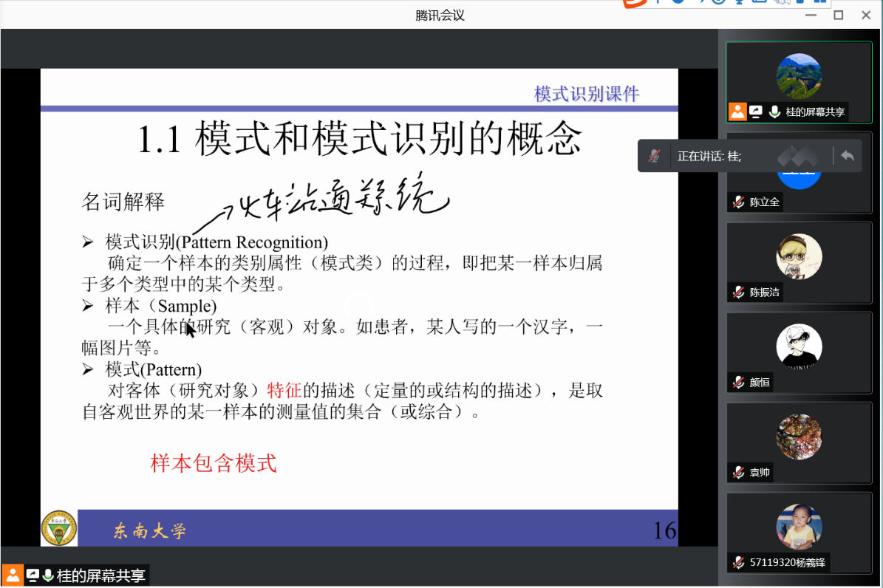Click microphone icon in bottom-left share label
Screen dimensions: 883x588
pos(48,575)
